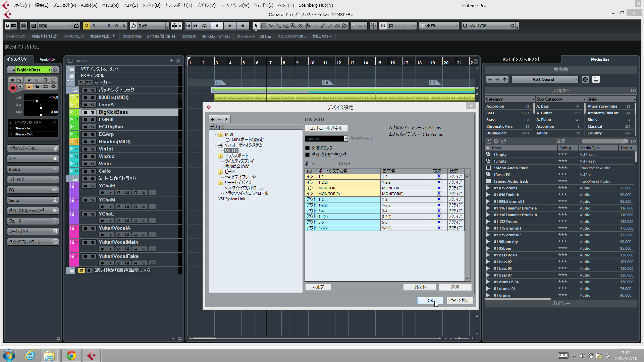Toggle global Mute M state button

[87, 26]
